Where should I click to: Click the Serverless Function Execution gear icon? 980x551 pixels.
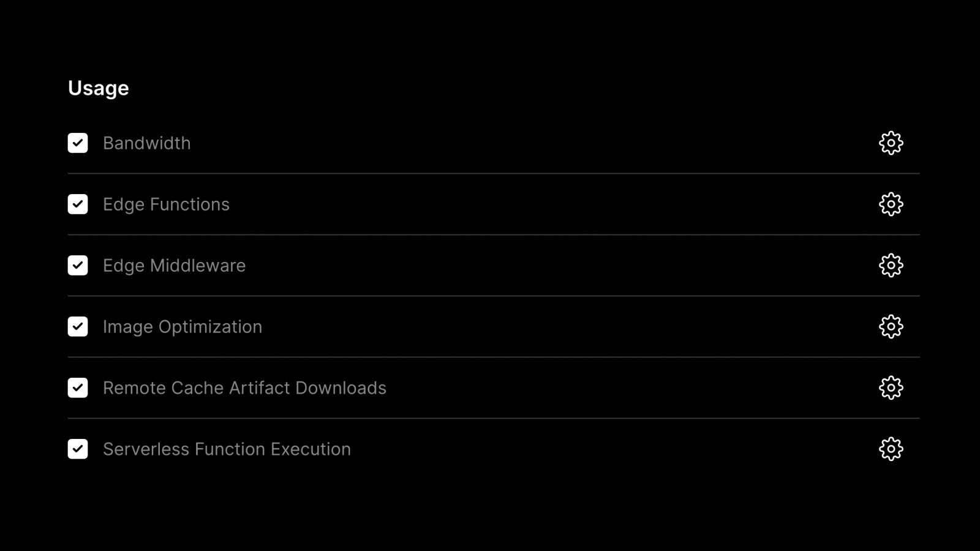tap(891, 449)
